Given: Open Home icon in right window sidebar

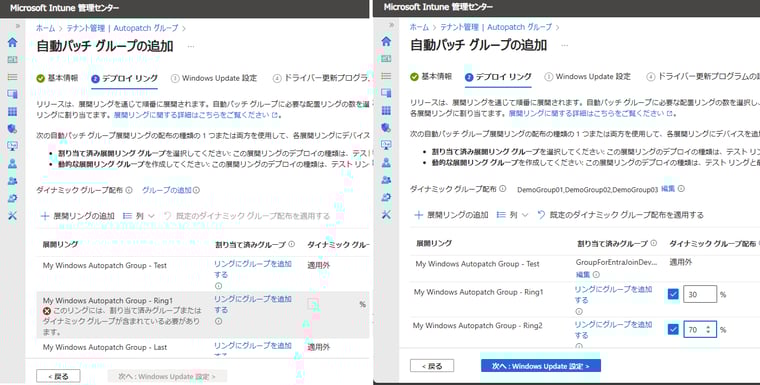Looking at the screenshot, I should (x=386, y=41).
